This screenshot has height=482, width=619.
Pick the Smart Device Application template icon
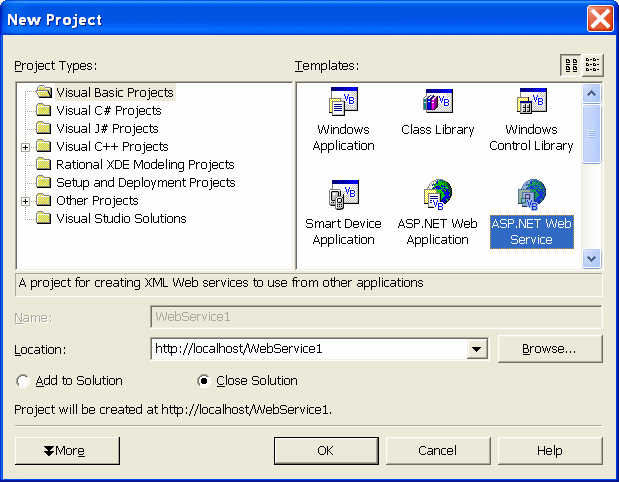[x=343, y=194]
